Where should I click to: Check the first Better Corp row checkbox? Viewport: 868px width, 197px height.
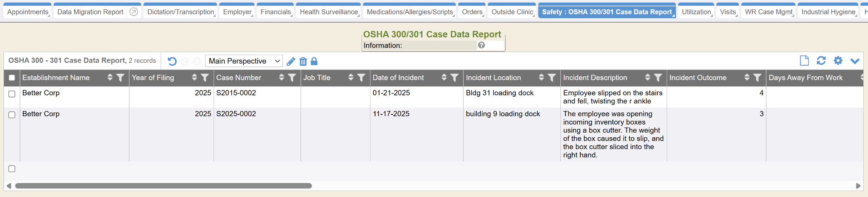point(12,94)
